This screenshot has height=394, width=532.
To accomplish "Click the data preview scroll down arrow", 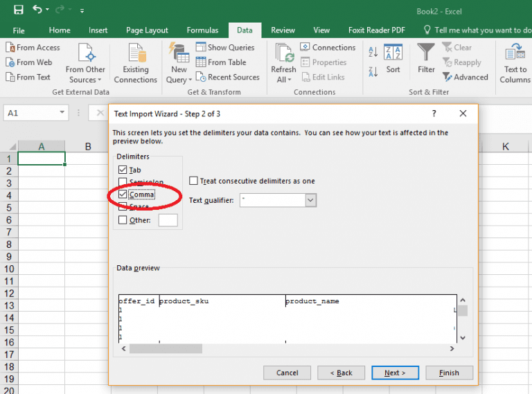I will 463,338.
